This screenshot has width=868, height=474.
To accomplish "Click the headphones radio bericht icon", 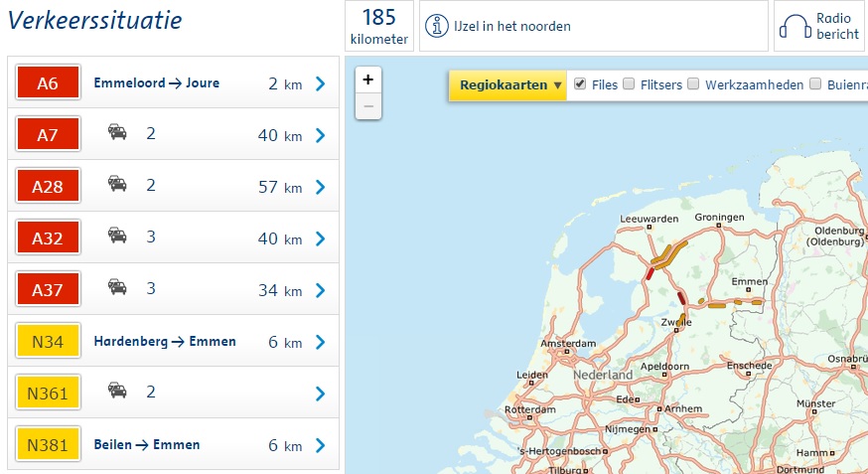I will [x=793, y=26].
